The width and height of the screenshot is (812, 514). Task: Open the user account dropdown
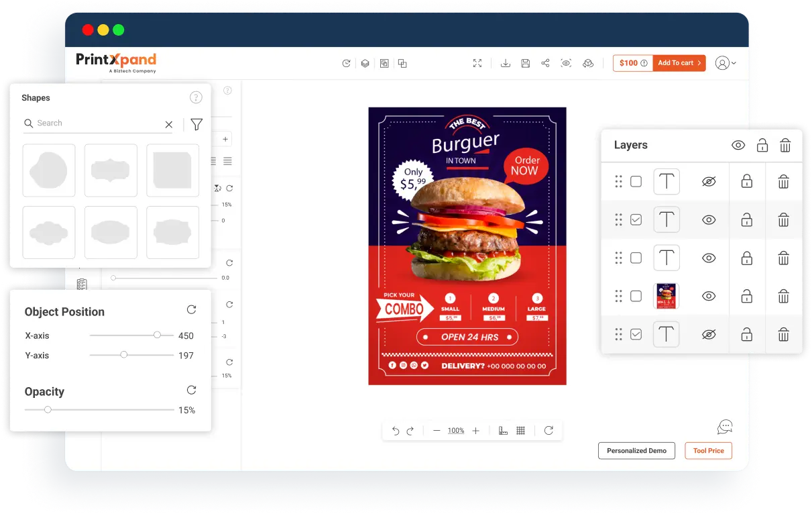click(725, 63)
